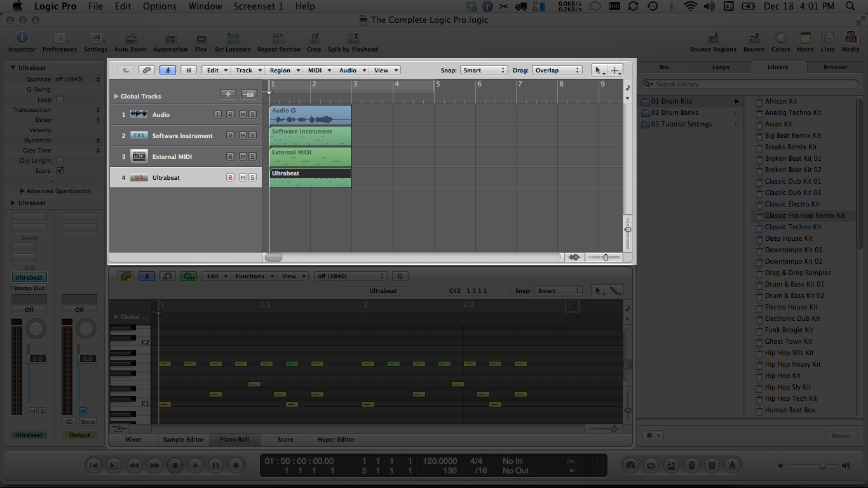Click the Flex toolbar icon
Viewport: 868px width, 488px height.
[x=201, y=39]
